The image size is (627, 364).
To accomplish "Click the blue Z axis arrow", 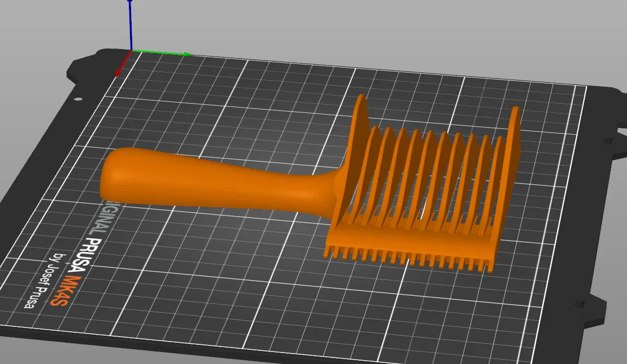I will 130,25.
